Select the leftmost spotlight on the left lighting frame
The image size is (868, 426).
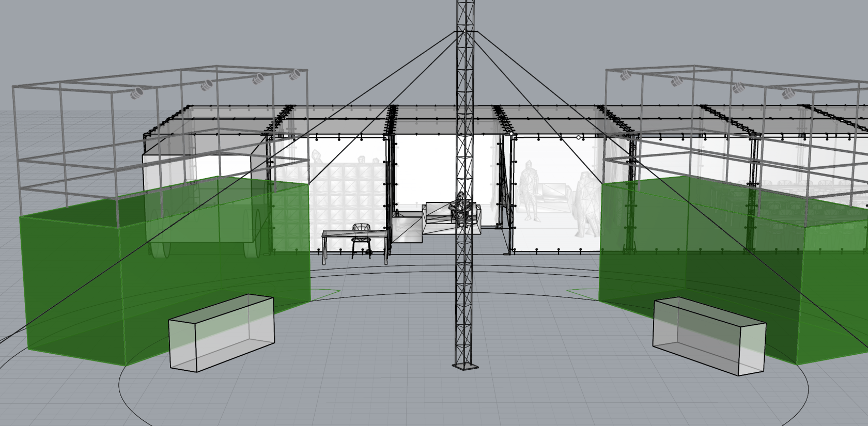point(137,93)
